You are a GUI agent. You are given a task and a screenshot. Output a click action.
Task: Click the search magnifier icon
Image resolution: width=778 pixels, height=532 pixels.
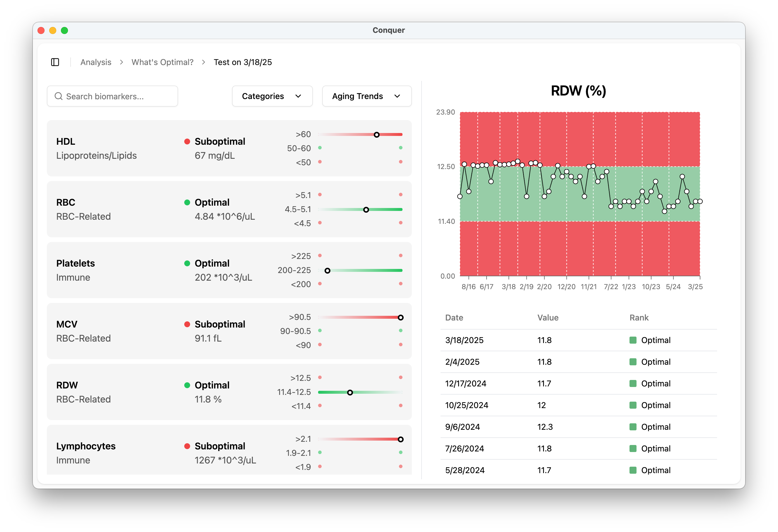coord(59,96)
